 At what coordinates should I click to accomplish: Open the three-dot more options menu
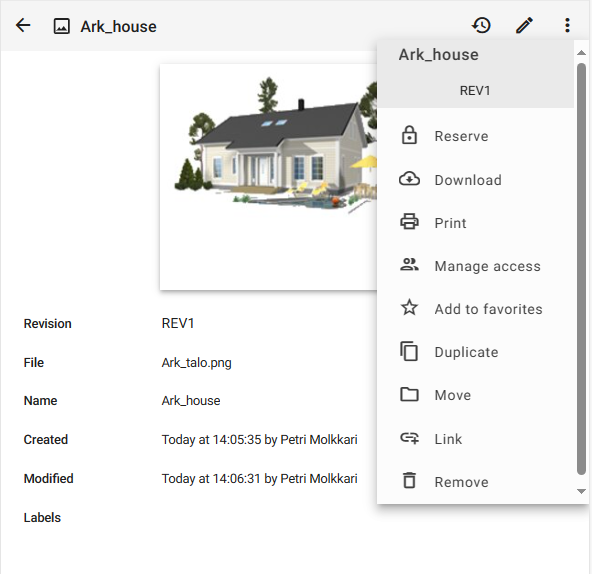pos(567,26)
